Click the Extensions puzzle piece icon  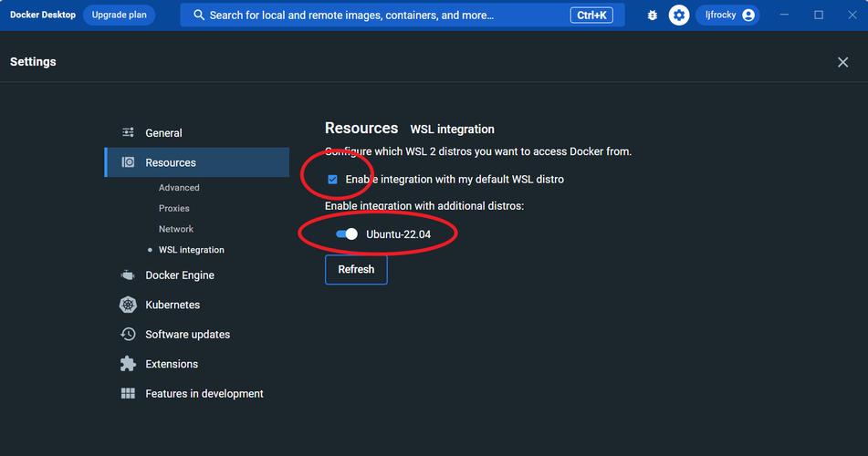(x=128, y=364)
